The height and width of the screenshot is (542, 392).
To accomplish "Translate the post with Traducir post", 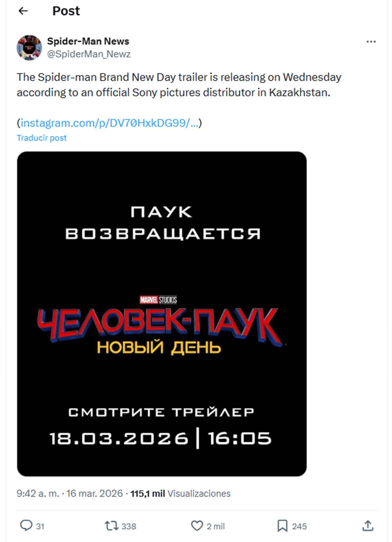I will (x=42, y=137).
